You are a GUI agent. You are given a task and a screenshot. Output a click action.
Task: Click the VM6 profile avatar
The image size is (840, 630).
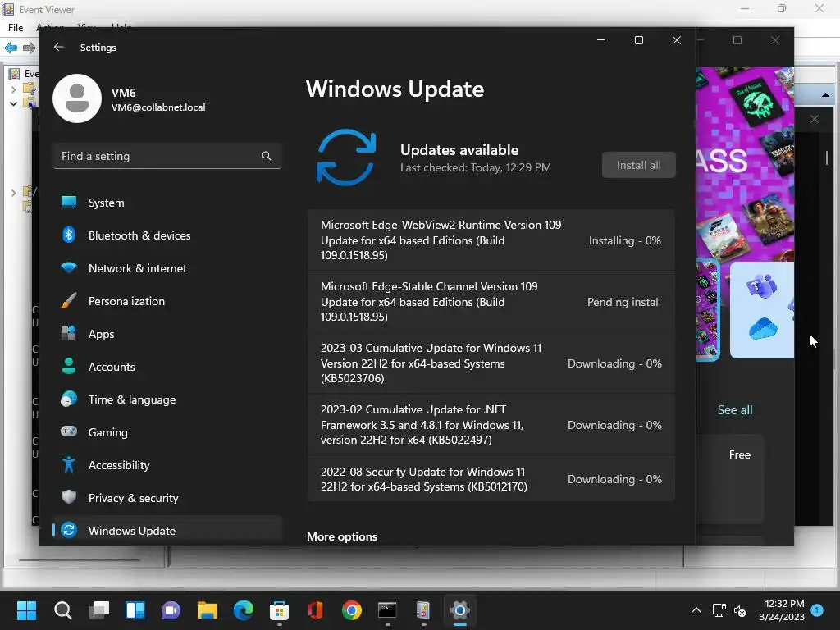pyautogui.click(x=77, y=98)
